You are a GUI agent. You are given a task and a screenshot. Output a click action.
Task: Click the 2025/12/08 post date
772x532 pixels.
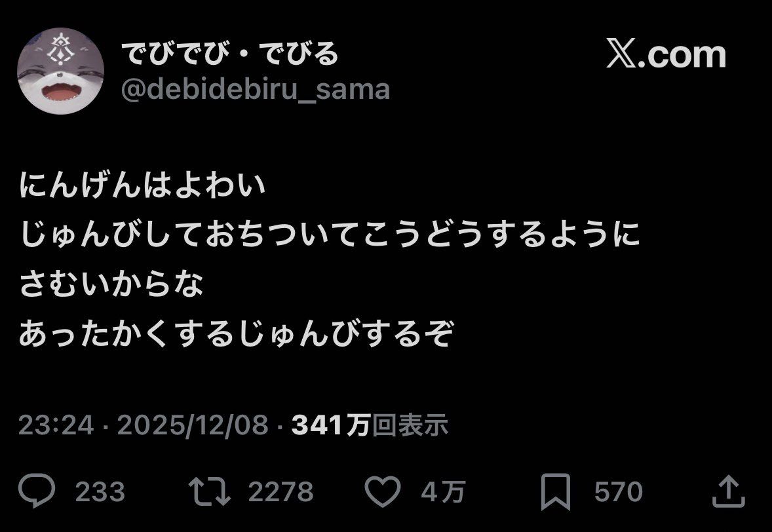point(193,425)
